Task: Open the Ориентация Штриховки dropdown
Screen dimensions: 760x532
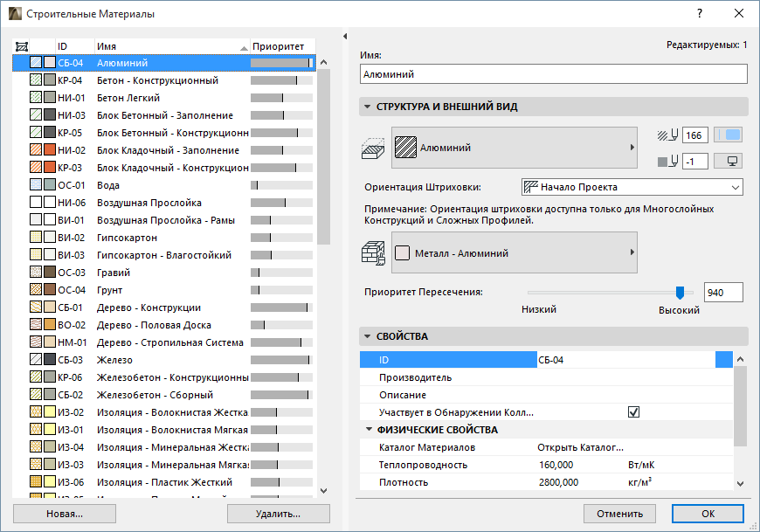Action: point(632,187)
